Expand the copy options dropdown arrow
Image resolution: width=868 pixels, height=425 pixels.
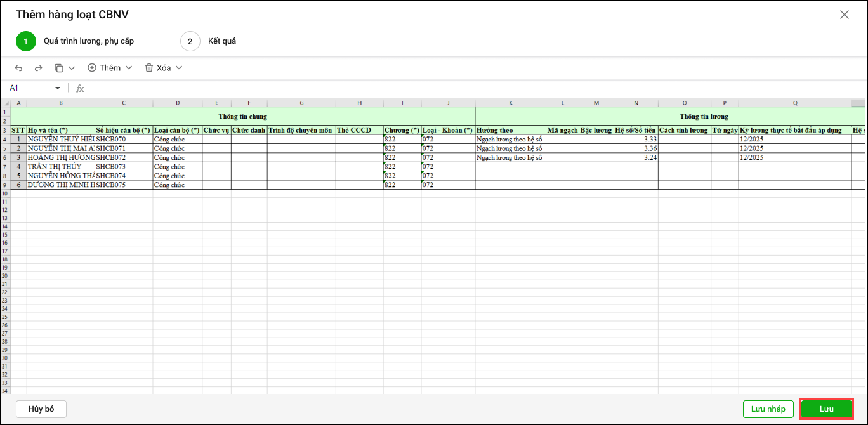(72, 68)
